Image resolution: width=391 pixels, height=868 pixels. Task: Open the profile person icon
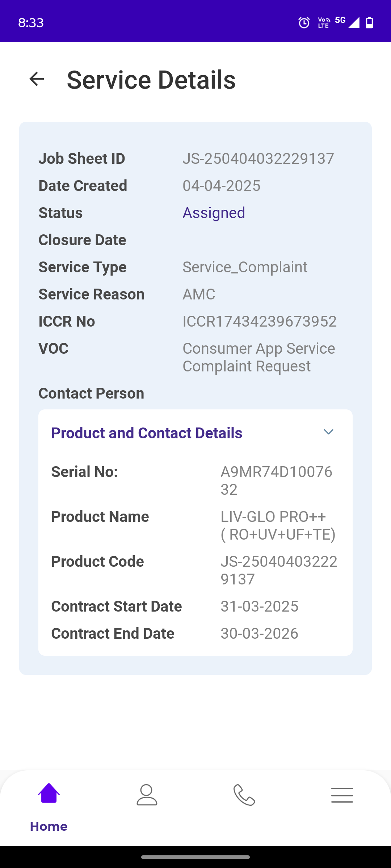pos(147,795)
